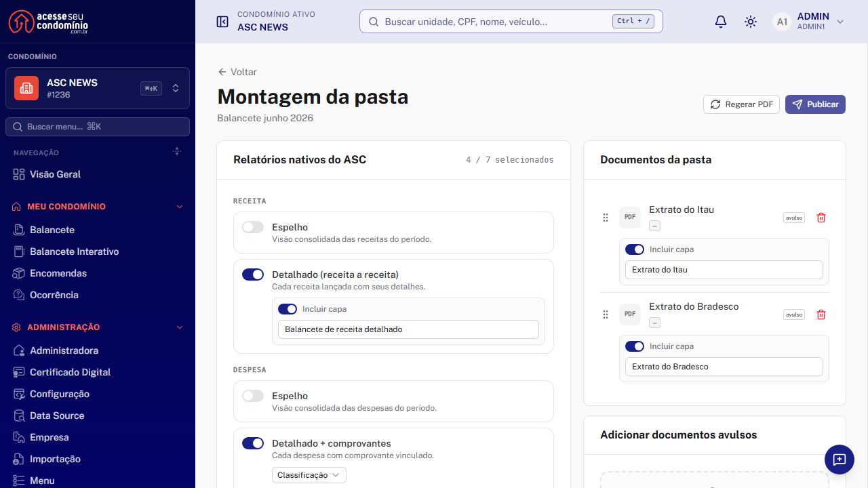Image resolution: width=868 pixels, height=488 pixels.
Task: Toggle light theme sun icon
Action: click(x=751, y=22)
